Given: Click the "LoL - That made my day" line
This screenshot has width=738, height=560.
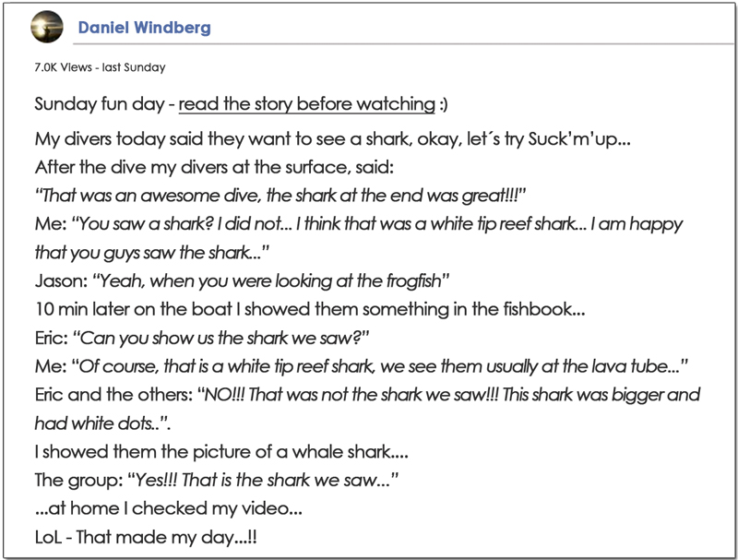Looking at the screenshot, I should [x=146, y=537].
